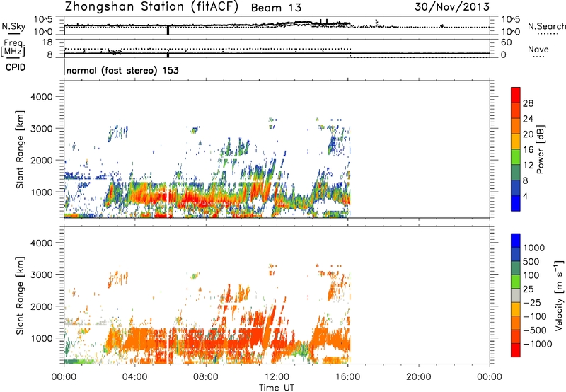The width and height of the screenshot is (566, 392).
Task: Click the CPID label
Action: coord(16,67)
